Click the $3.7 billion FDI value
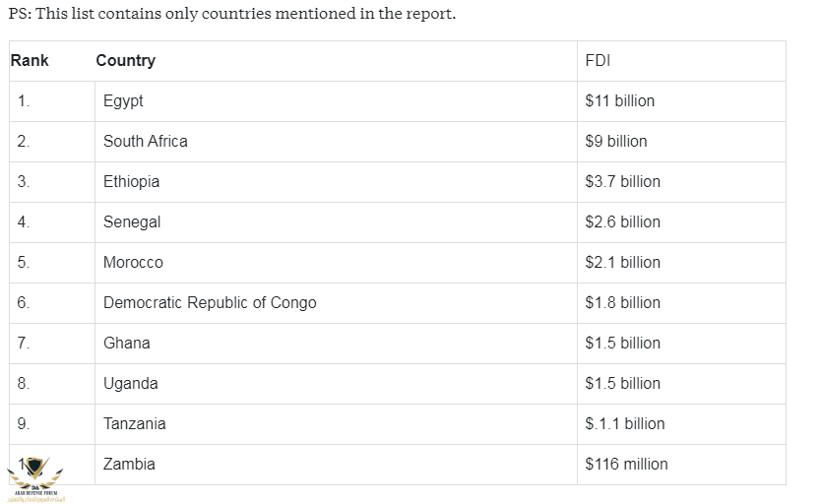The image size is (822, 504). [622, 182]
